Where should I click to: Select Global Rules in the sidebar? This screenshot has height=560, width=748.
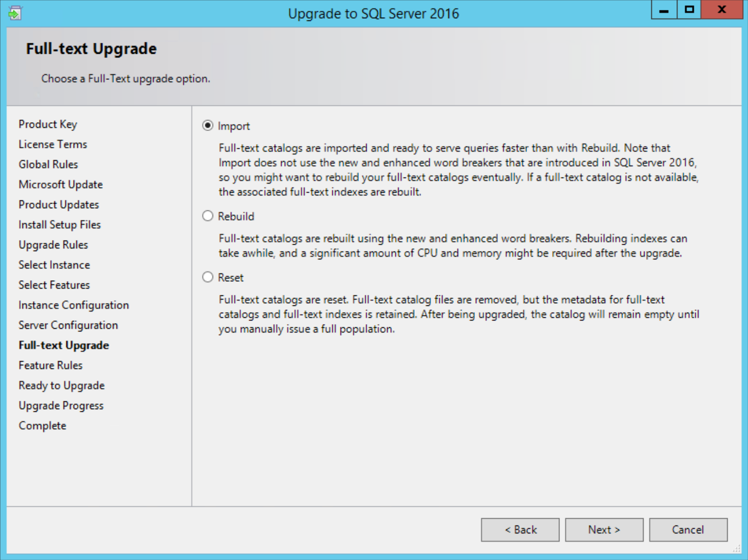click(48, 164)
